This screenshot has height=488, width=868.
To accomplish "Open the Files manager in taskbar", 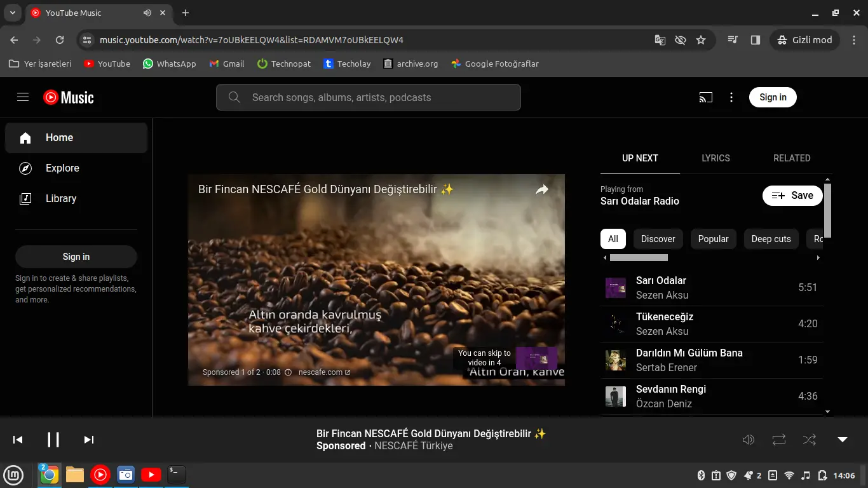I will [75, 475].
